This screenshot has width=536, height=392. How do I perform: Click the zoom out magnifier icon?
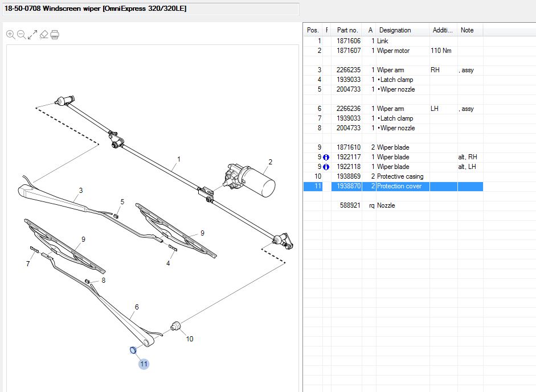[21, 35]
